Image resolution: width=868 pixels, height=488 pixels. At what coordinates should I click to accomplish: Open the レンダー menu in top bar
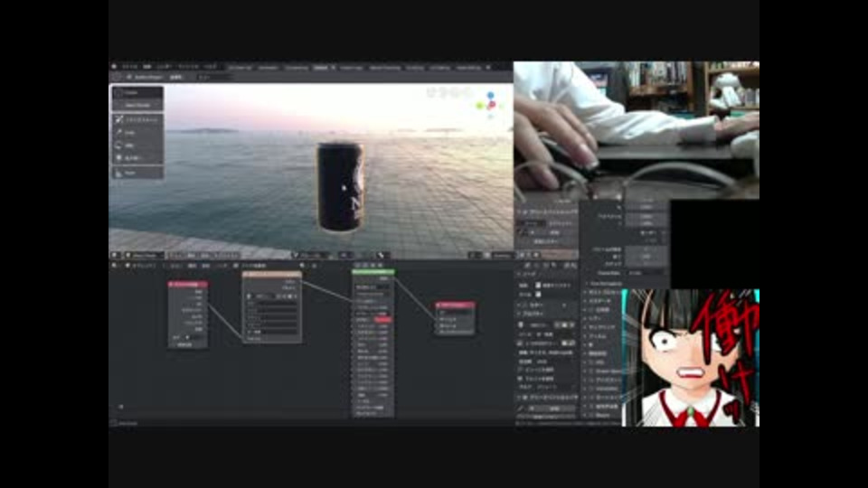coord(164,67)
